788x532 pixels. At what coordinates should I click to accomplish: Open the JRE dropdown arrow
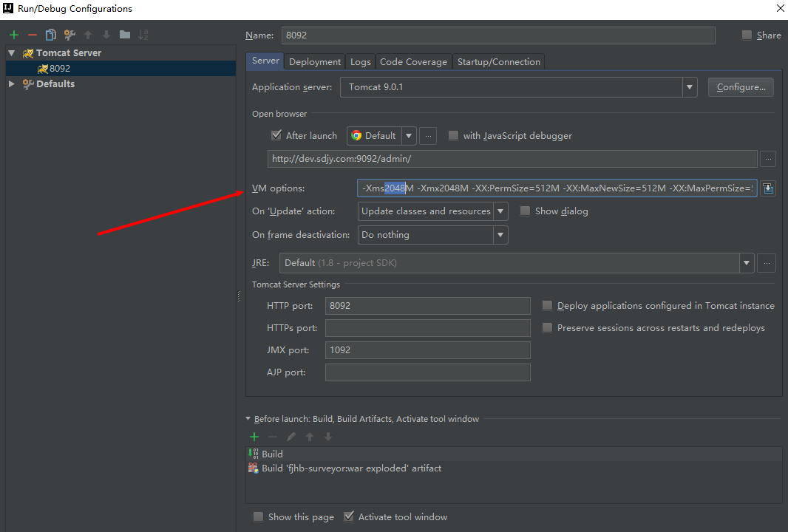[x=747, y=263]
